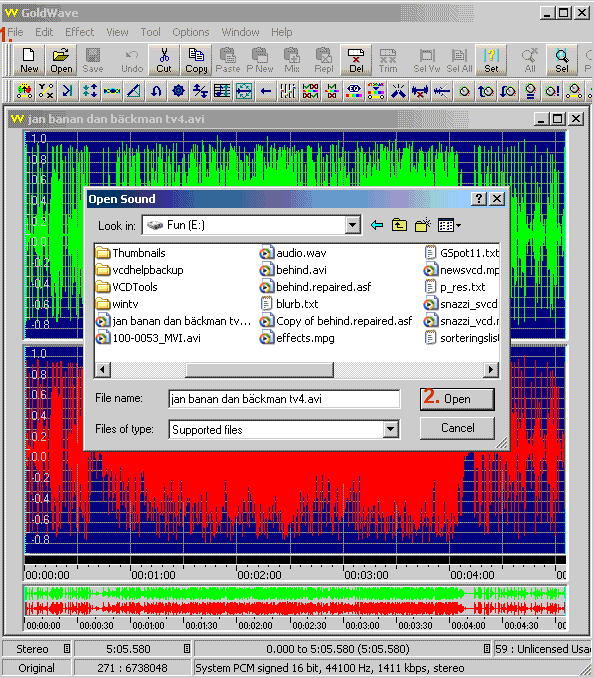Click the New file toolbar icon
The width and height of the screenshot is (594, 678).
(29, 60)
